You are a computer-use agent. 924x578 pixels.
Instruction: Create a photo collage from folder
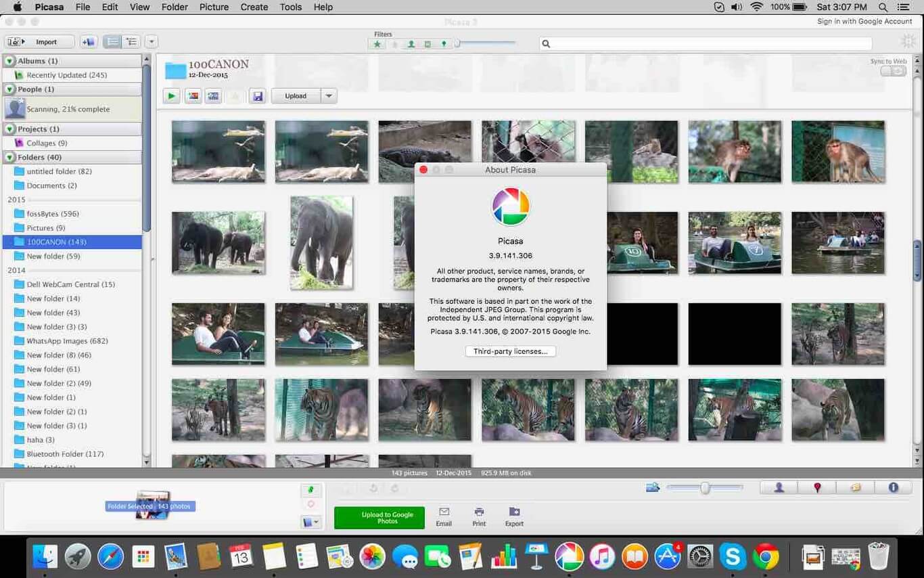coord(193,96)
